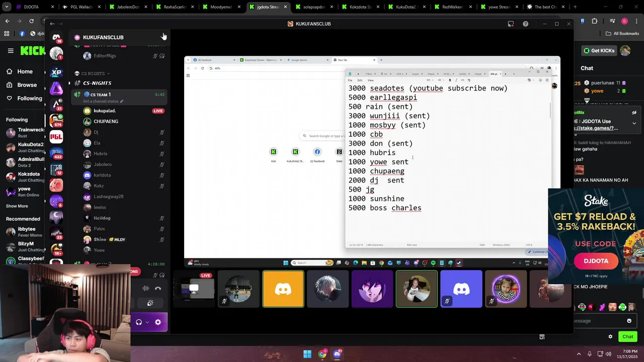Click LIVE screen share thumbnail tile

pyautogui.click(x=194, y=289)
